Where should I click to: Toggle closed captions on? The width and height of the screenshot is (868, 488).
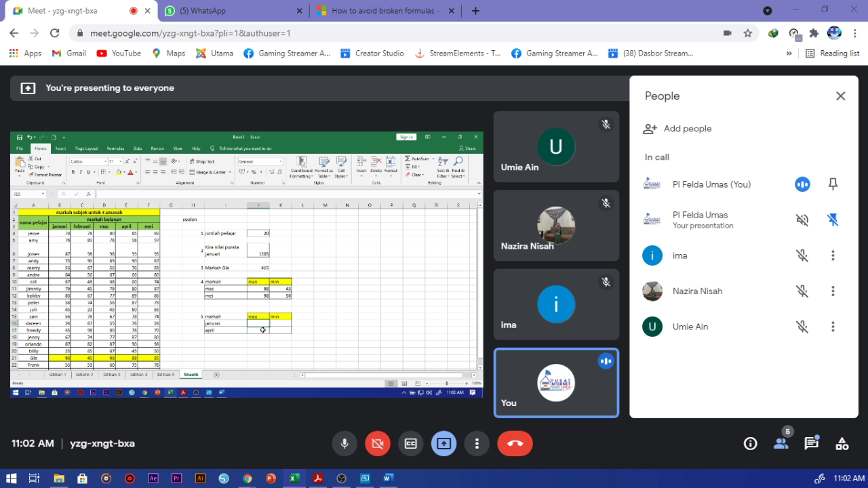click(410, 443)
